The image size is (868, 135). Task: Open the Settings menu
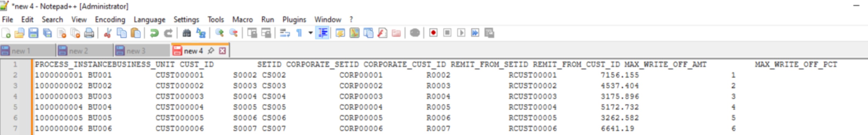coord(186,20)
